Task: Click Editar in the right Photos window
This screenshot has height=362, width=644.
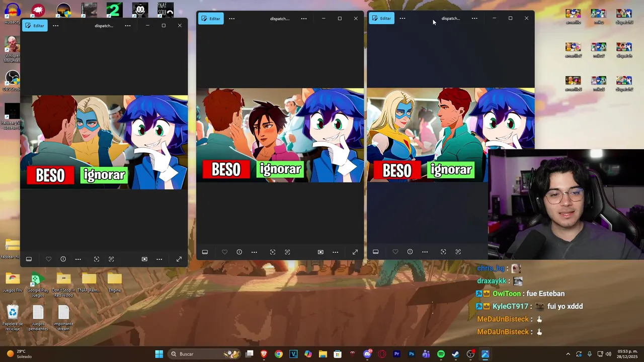Action: tap(381, 19)
